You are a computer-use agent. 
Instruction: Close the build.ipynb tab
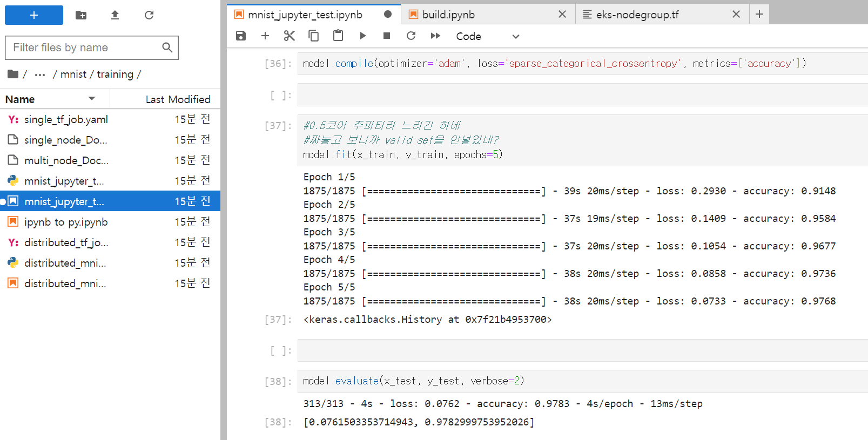tap(562, 15)
